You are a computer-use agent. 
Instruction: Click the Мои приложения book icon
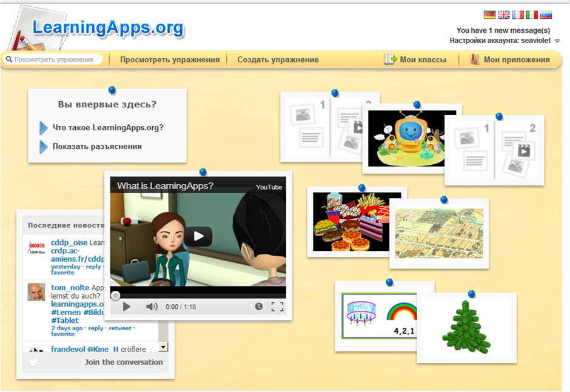(474, 59)
